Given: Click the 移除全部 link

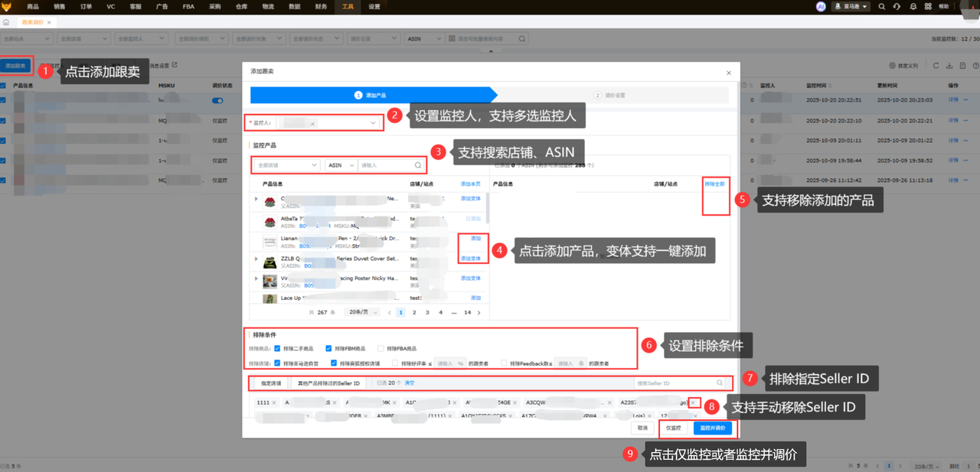Looking at the screenshot, I should (714, 184).
